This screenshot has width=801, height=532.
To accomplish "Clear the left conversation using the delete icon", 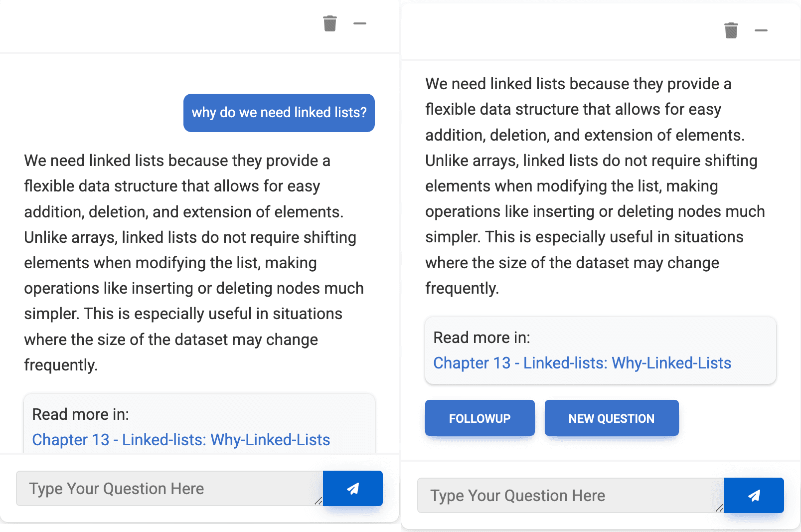I will pos(329,23).
